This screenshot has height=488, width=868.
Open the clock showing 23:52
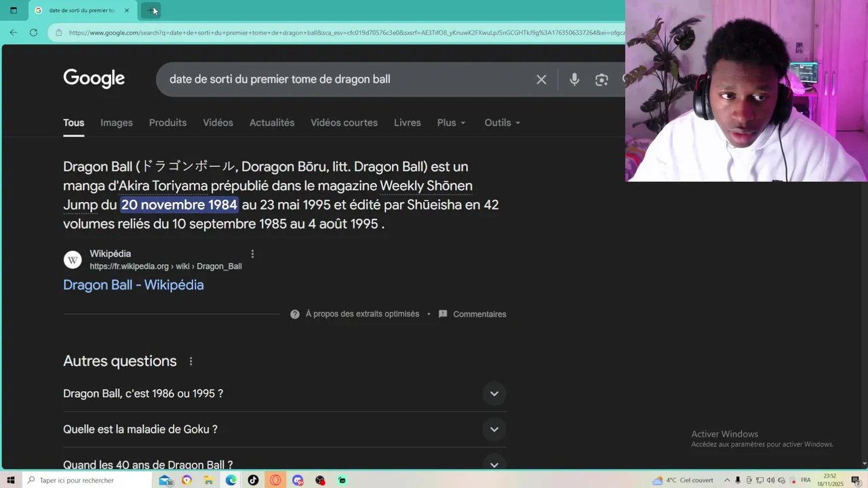click(x=830, y=480)
